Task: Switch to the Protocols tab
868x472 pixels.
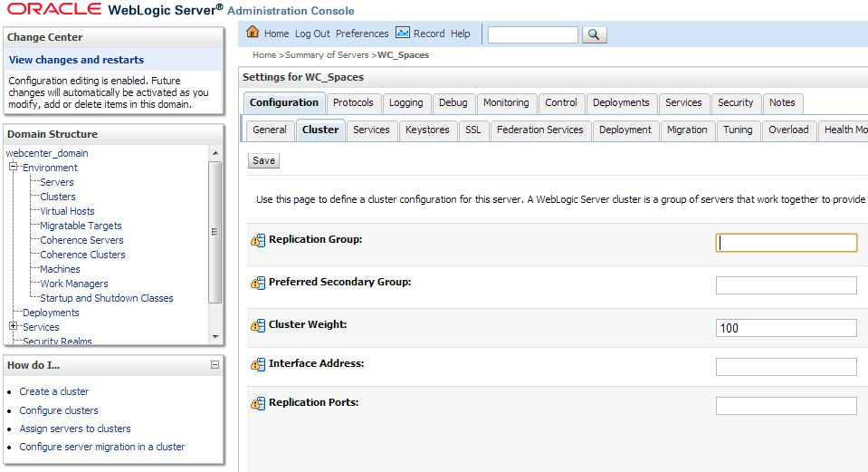Action: pos(353,103)
